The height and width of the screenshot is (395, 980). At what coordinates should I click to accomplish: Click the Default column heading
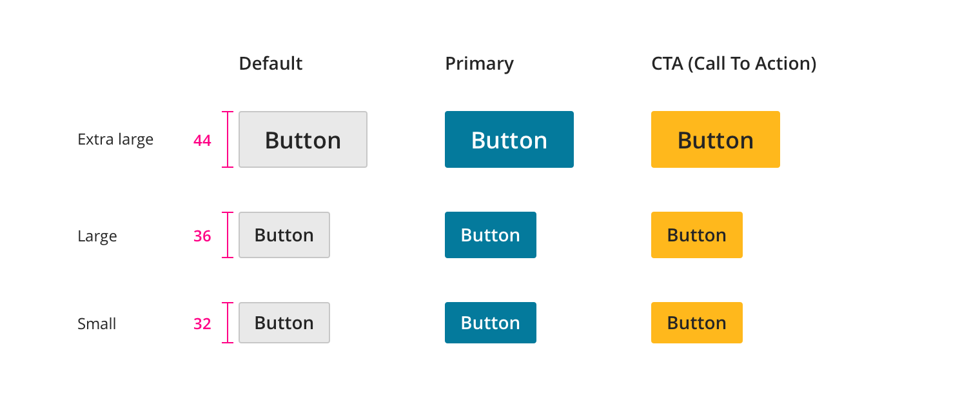[x=271, y=63]
